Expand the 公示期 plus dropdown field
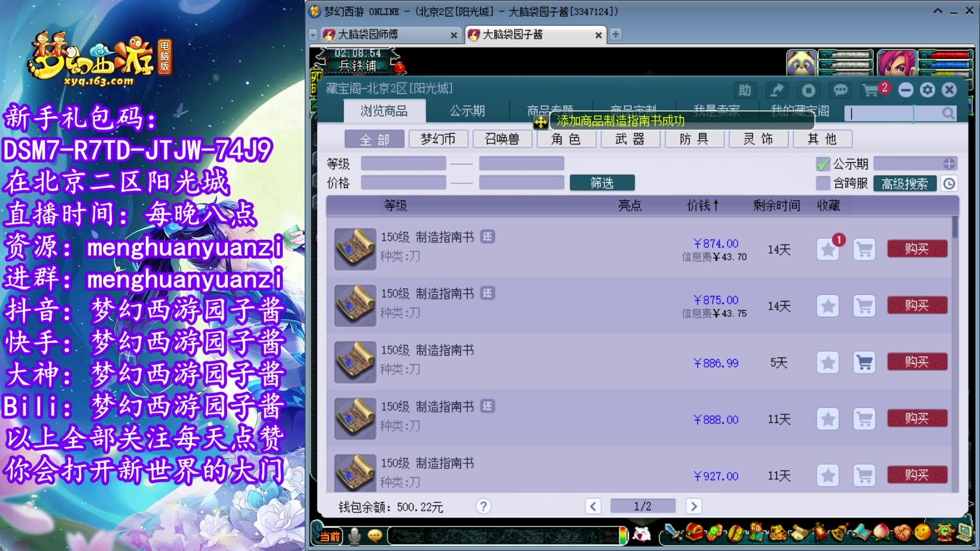This screenshot has height=551, width=980. (949, 164)
